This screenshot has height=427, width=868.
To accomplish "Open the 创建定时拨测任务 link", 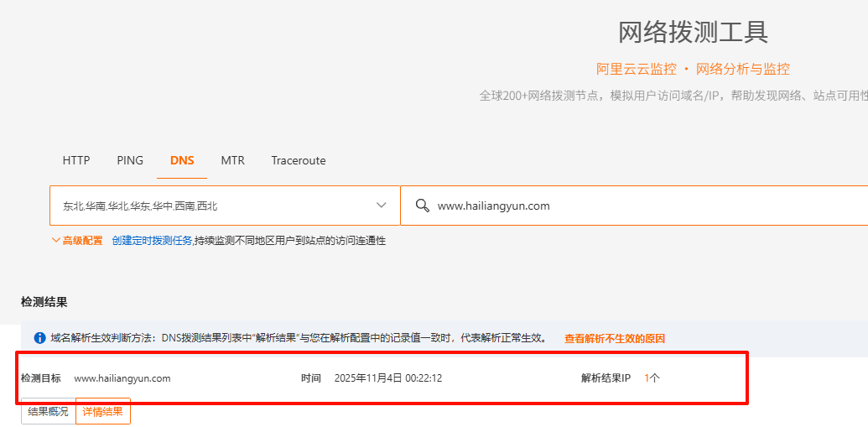I will [x=152, y=241].
